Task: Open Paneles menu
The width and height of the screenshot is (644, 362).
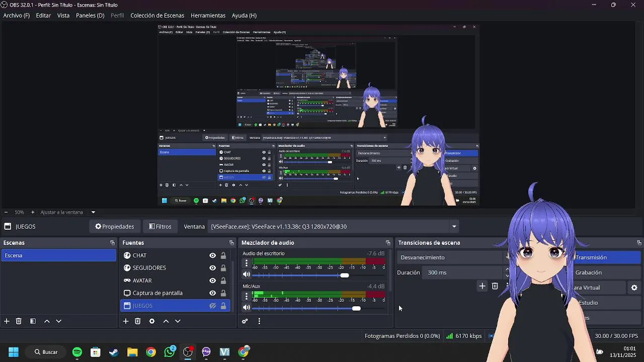Action: 90,16
